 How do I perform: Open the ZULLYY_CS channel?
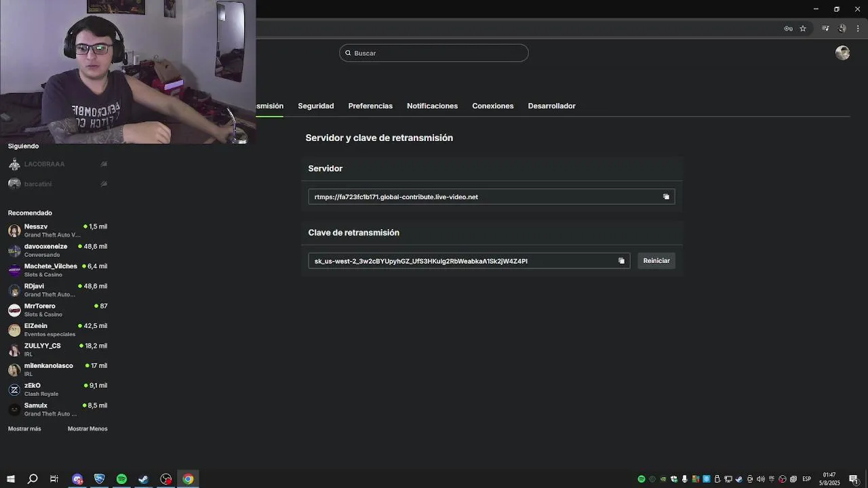[x=58, y=350]
